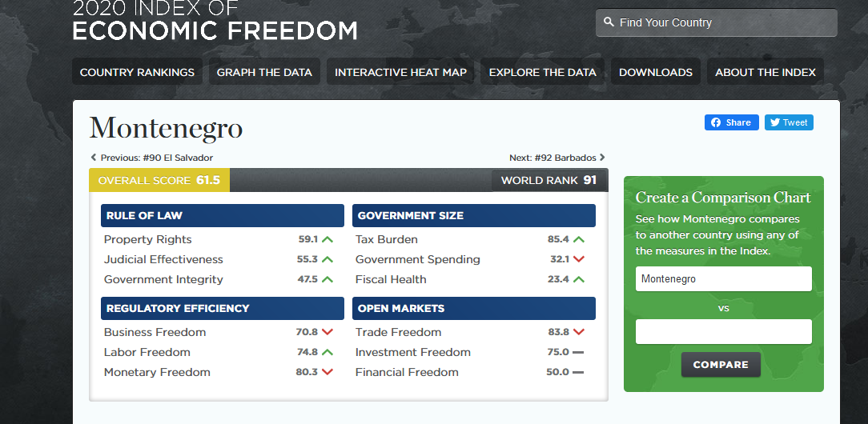Go to previous country El Salvador
Viewport: 868px width, 424px height.
pos(152,158)
